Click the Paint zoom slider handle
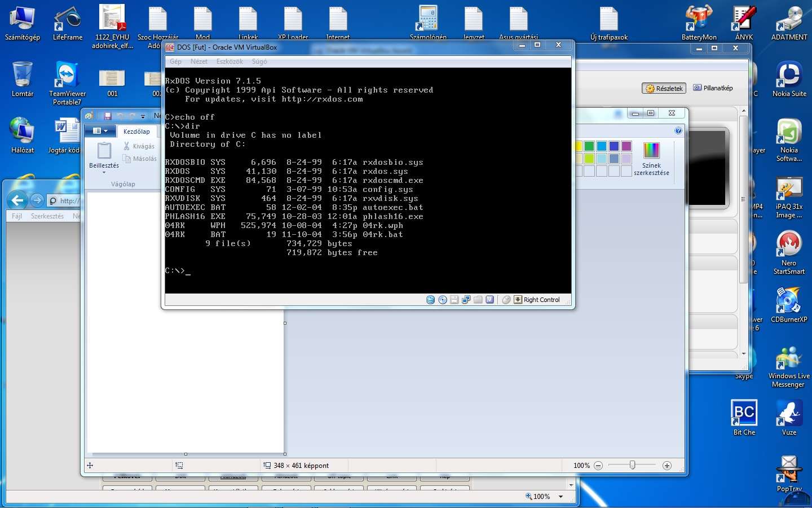Screen dimensions: 812x508 pos(632,465)
